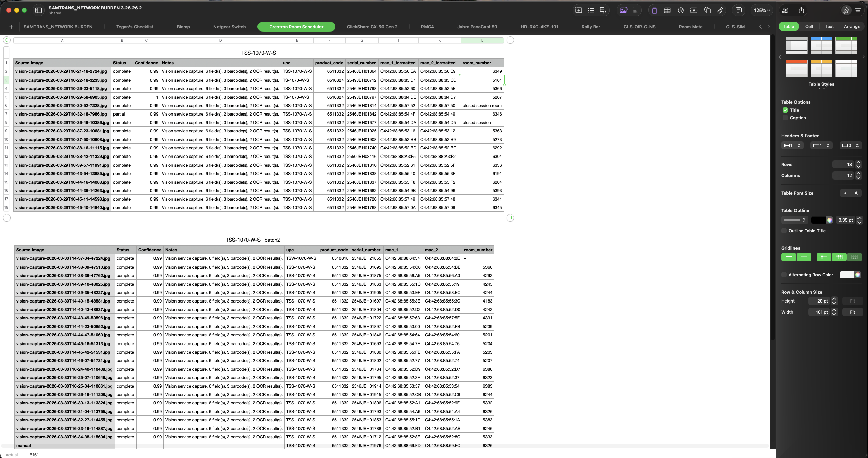This screenshot has width=868, height=458.
Task: Check Outline Table Title
Action: point(784,231)
